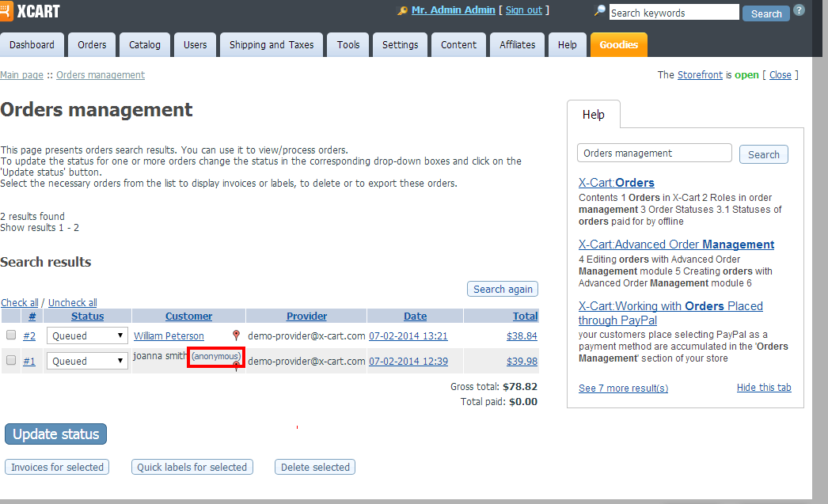Click the date 07-02-2014 13:21
828x504 pixels.
point(408,335)
